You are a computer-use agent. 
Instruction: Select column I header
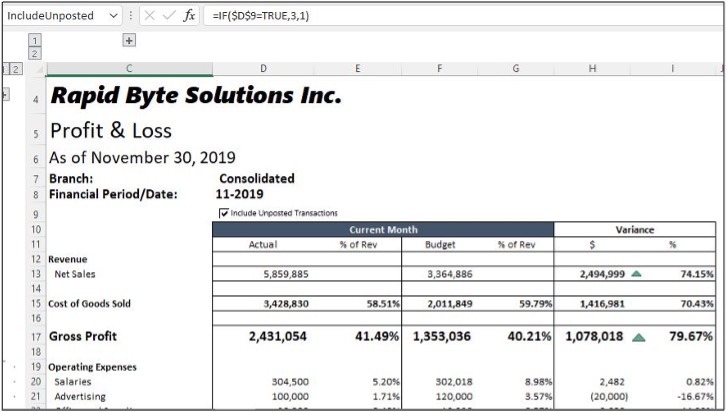coord(672,69)
